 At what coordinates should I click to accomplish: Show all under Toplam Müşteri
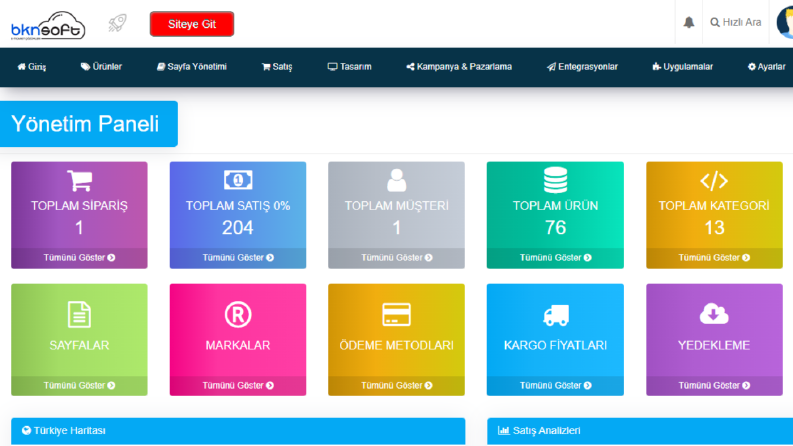(396, 258)
